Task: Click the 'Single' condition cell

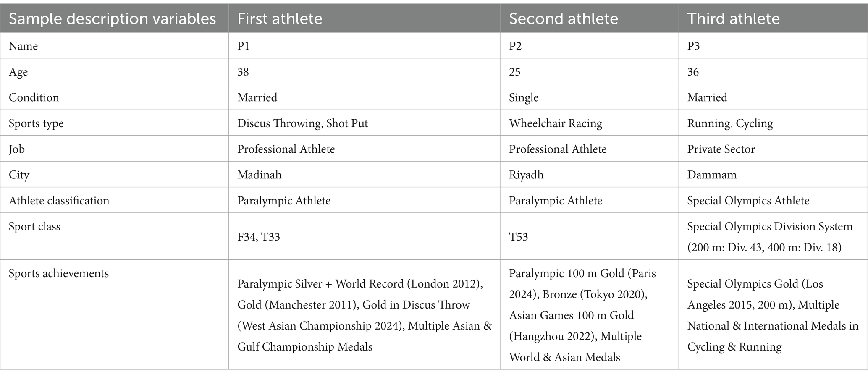Action: click(x=589, y=97)
